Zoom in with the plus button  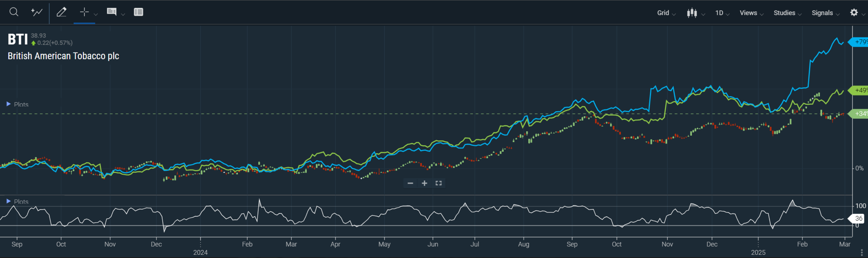424,183
